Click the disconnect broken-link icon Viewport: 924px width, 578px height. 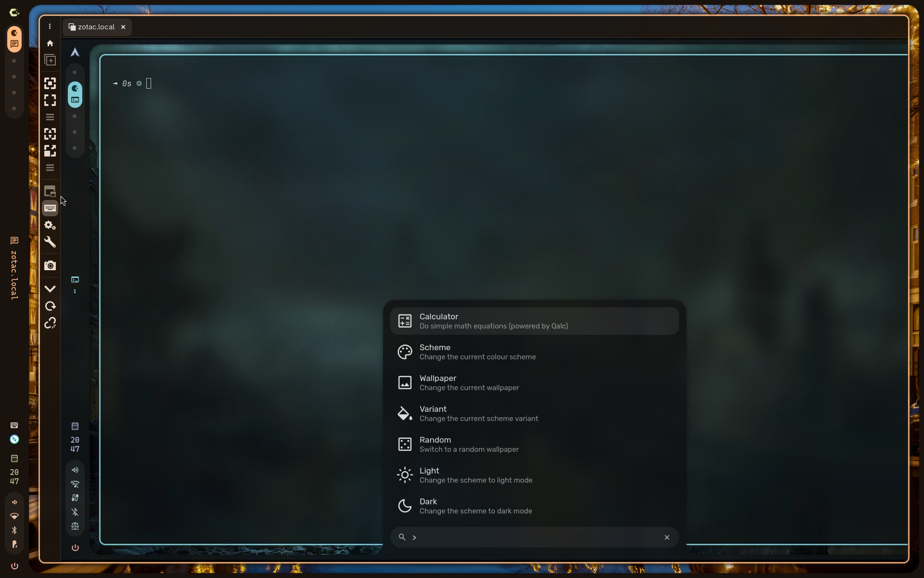(50, 323)
